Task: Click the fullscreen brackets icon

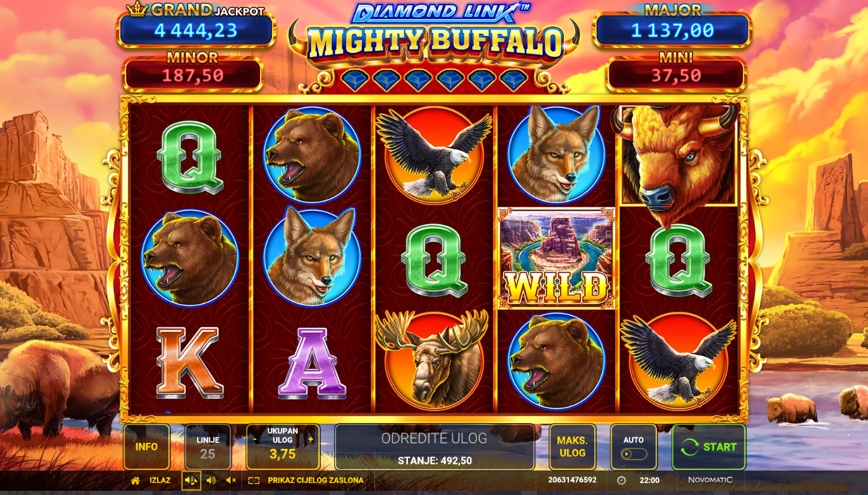Action: point(254,481)
